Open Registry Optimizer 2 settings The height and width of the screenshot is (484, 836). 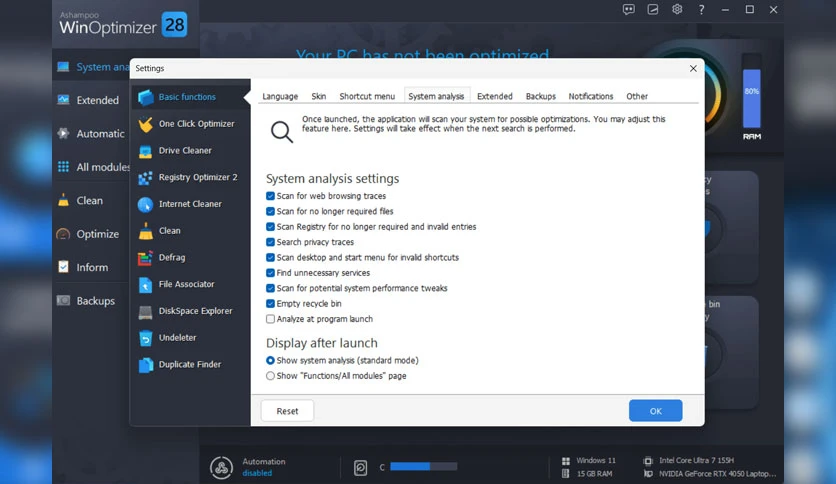190,177
